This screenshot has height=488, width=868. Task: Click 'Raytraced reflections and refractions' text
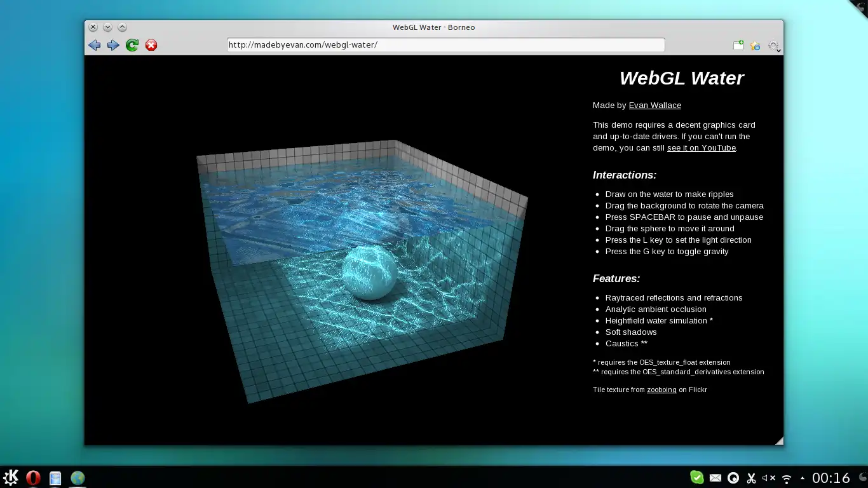click(x=674, y=298)
